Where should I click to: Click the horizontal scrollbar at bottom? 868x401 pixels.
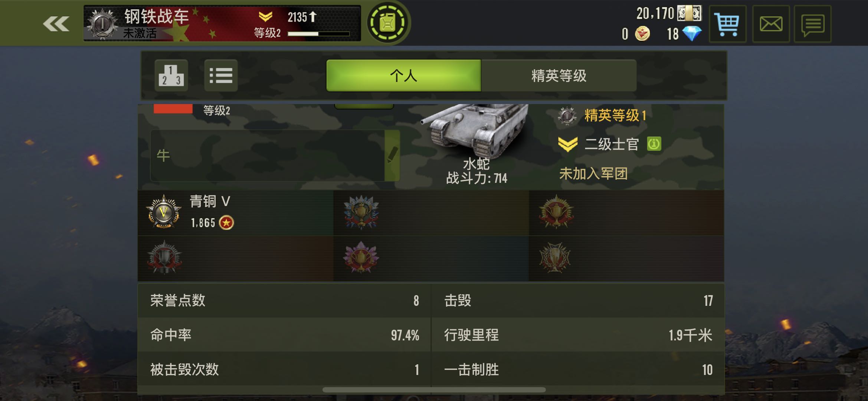pyautogui.click(x=434, y=390)
